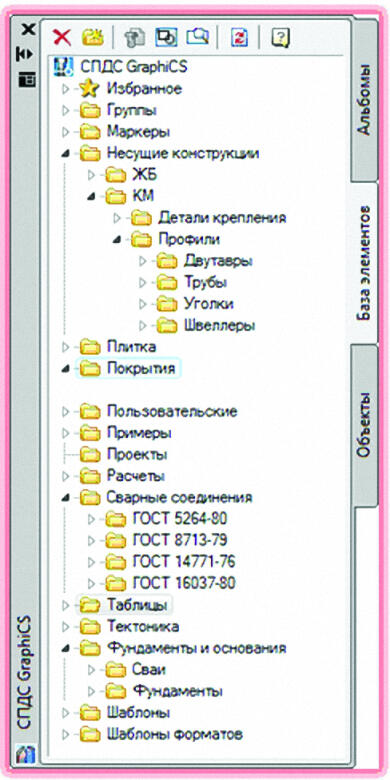Image resolution: width=390 pixels, height=780 pixels.
Task: Select the Фундаменты subfolder label
Action: click(177, 691)
